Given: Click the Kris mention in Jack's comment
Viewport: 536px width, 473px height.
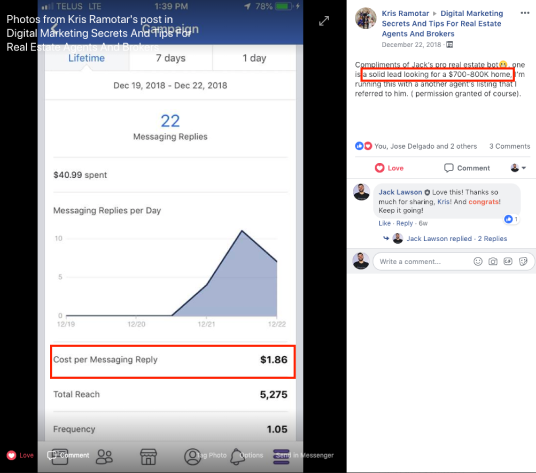Looking at the screenshot, I should click(x=444, y=202).
